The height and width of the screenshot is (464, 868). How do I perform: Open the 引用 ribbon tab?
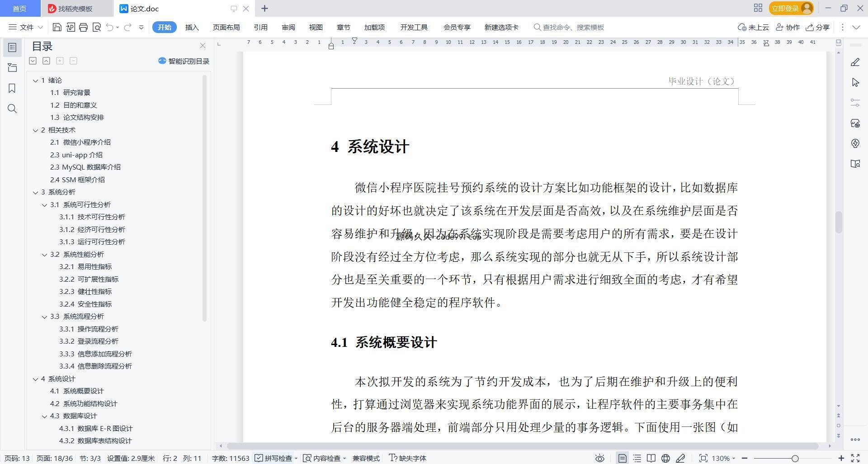pos(260,27)
